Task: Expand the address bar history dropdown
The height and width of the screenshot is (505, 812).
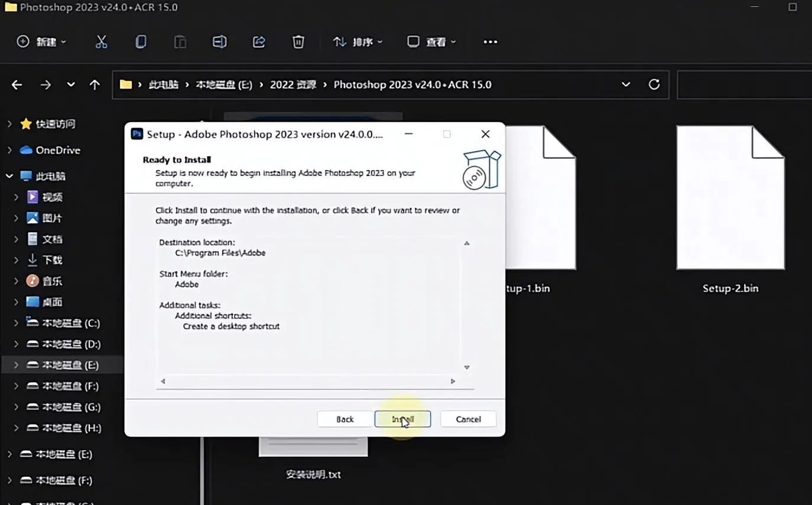Action: 626,84
